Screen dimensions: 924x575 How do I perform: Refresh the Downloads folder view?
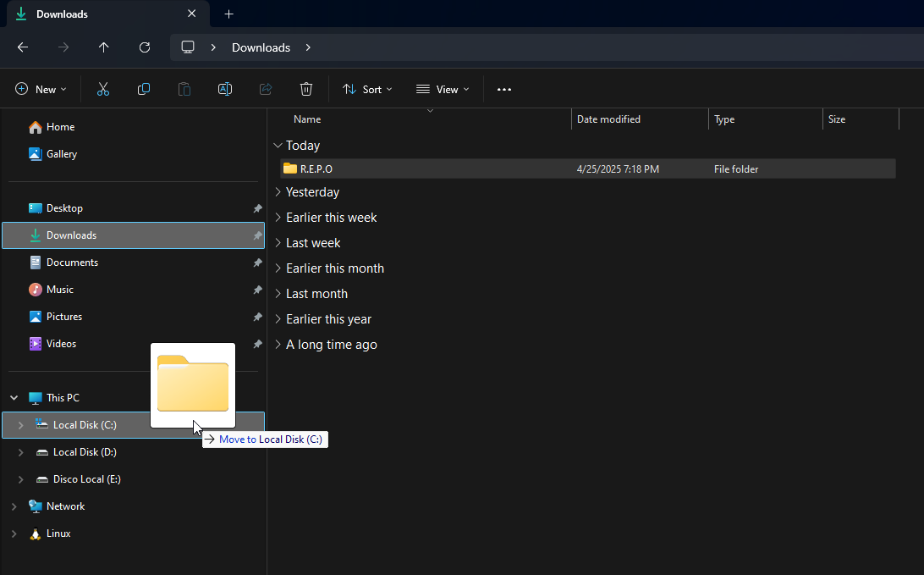point(145,47)
